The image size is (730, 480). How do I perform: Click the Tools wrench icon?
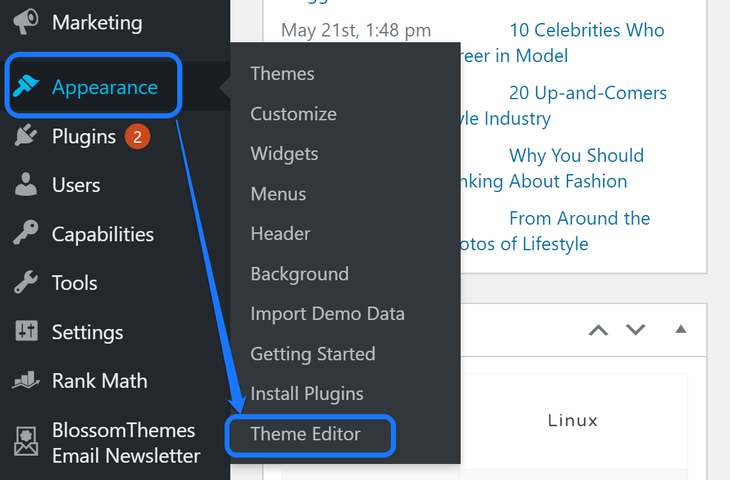[26, 282]
